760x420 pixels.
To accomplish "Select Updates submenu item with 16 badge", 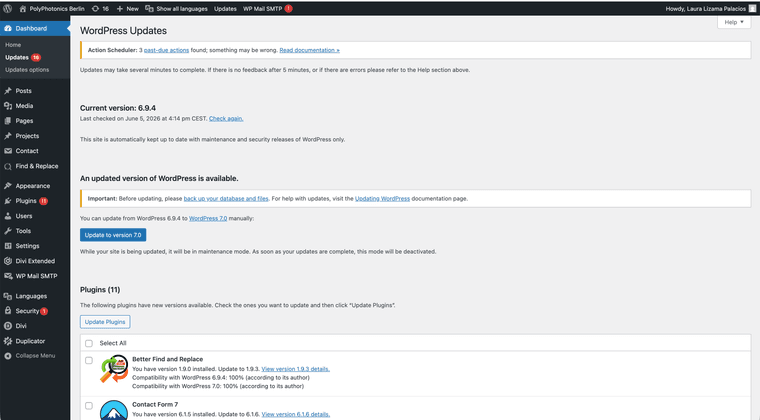I will point(23,57).
